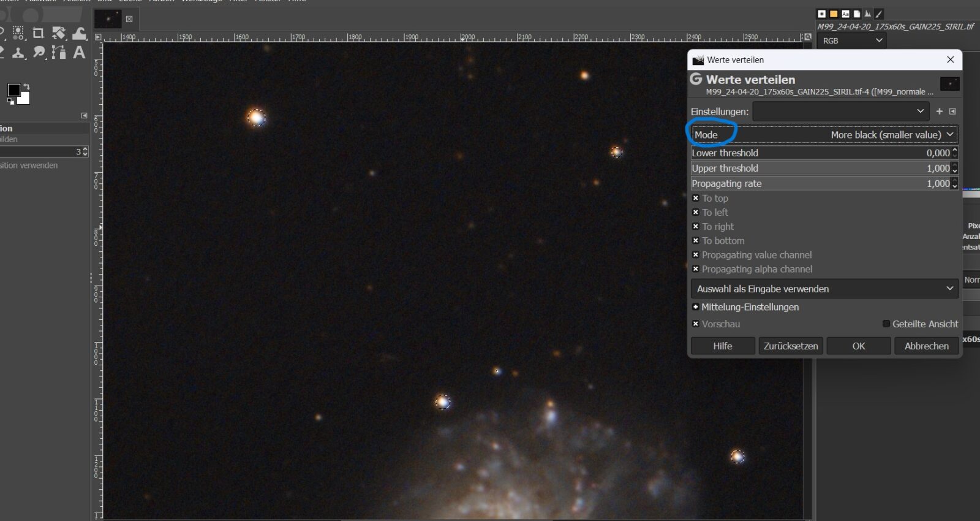Click the M99 file name in histogram panel
This screenshot has height=521, width=980.
895,26
